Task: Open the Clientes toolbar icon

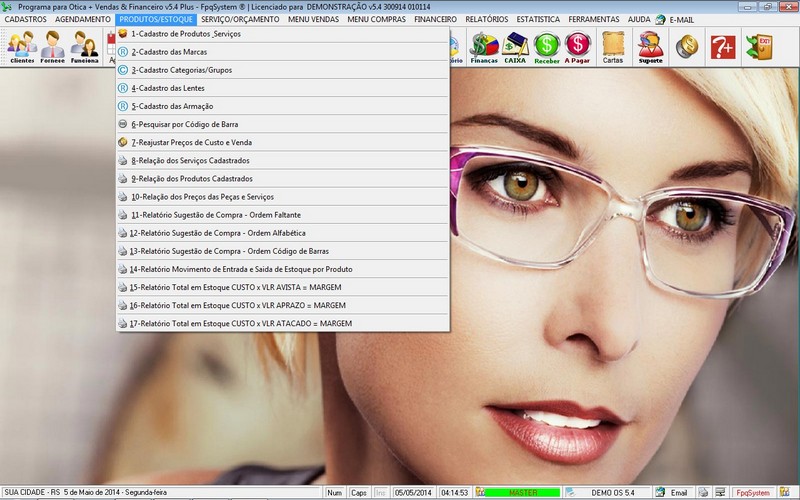Action: (x=22, y=47)
